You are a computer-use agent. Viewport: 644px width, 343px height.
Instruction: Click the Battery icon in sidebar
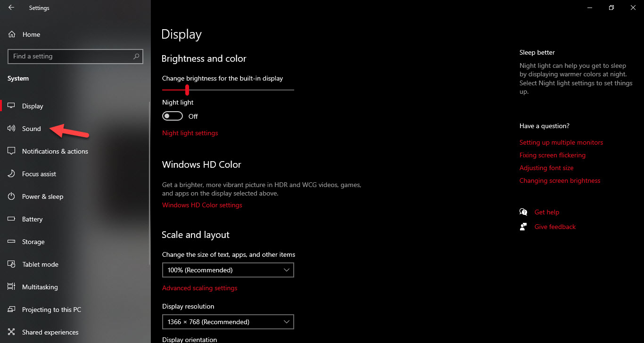point(12,219)
